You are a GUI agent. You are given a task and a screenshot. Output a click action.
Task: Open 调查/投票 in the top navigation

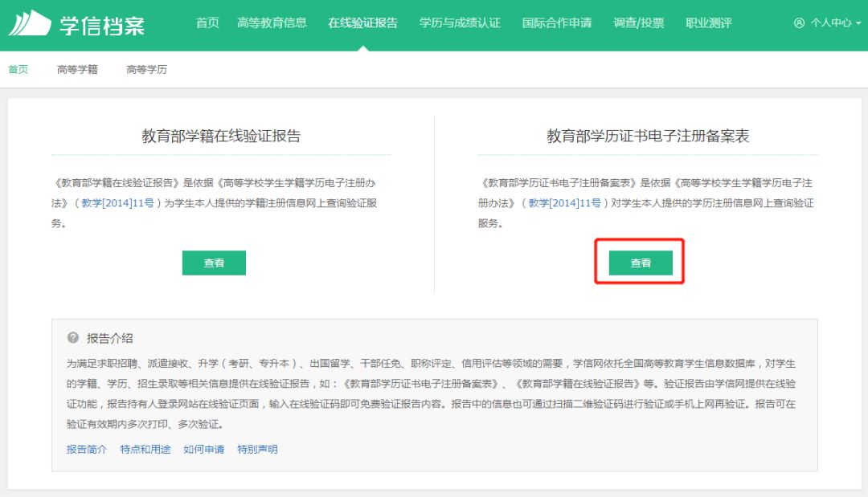pos(638,22)
